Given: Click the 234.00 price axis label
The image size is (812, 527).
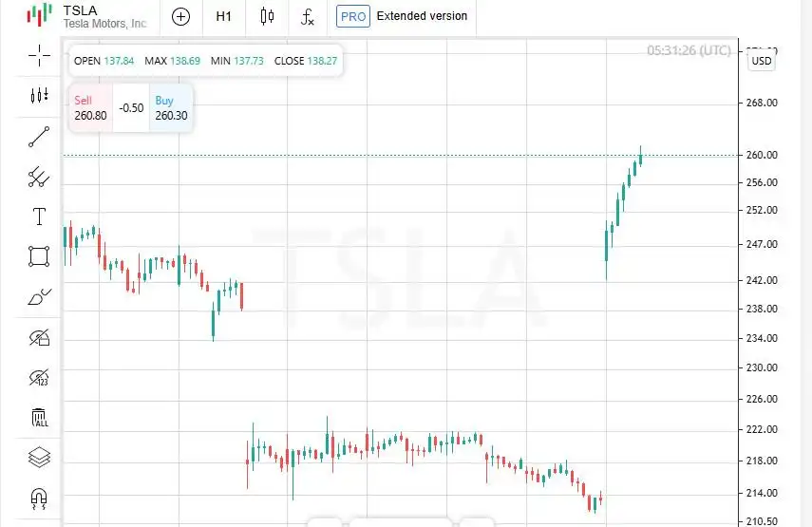Looking at the screenshot, I should (762, 338).
